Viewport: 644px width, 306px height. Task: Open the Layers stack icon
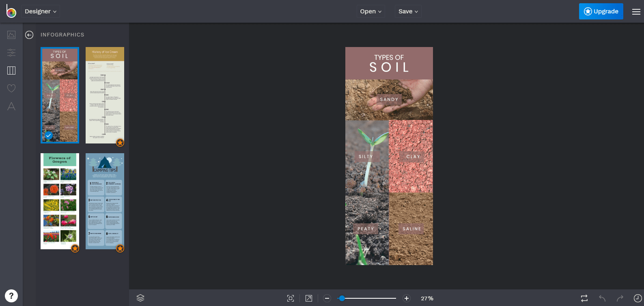pyautogui.click(x=140, y=298)
